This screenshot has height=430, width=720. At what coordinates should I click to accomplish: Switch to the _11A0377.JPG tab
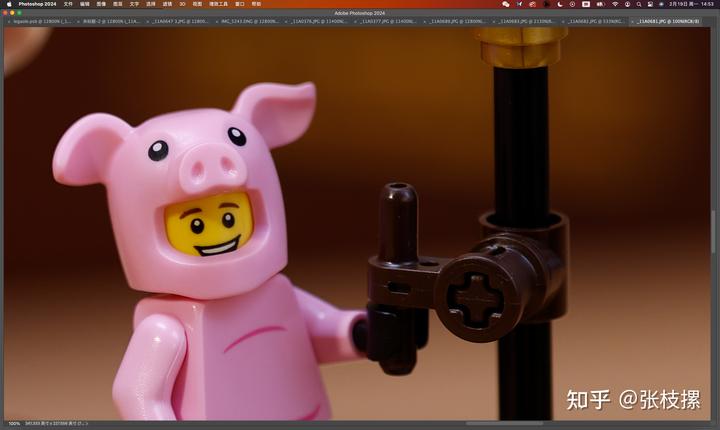click(x=389, y=22)
